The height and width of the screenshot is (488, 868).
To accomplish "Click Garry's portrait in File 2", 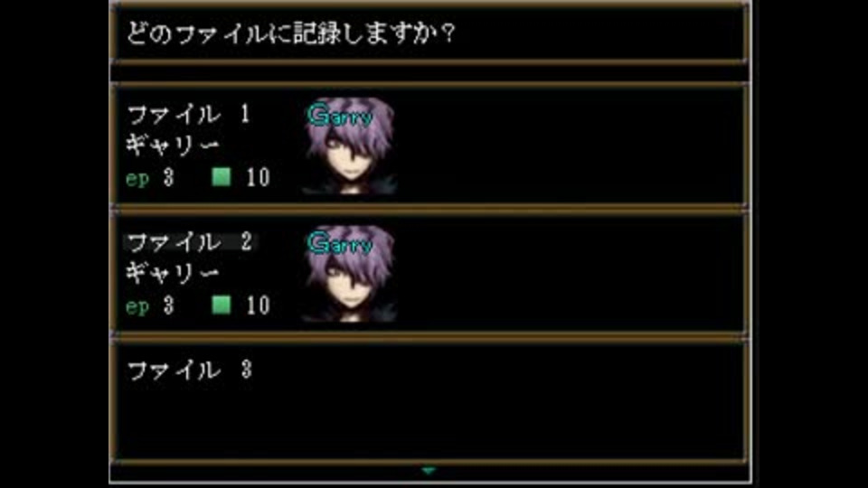I will 349,273.
